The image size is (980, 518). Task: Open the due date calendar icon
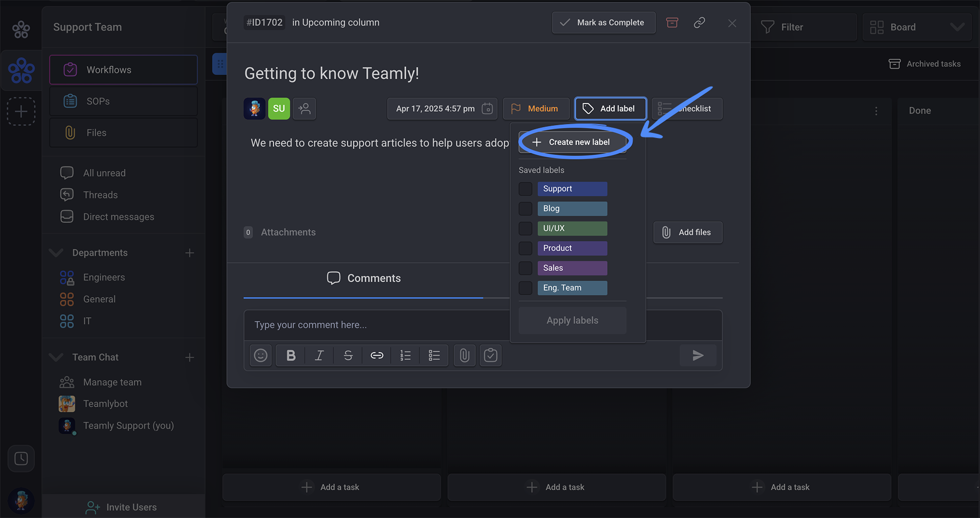click(487, 109)
